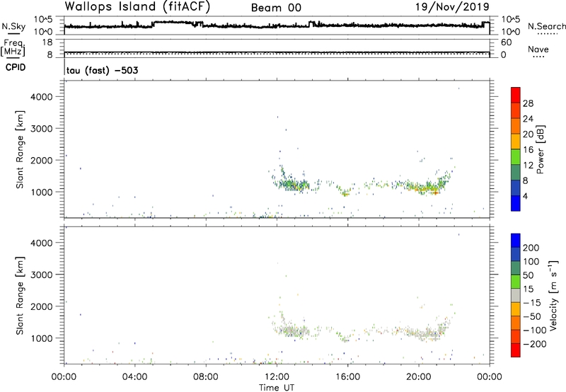Pick the blue bottom segment of power colorbar

tap(516, 203)
